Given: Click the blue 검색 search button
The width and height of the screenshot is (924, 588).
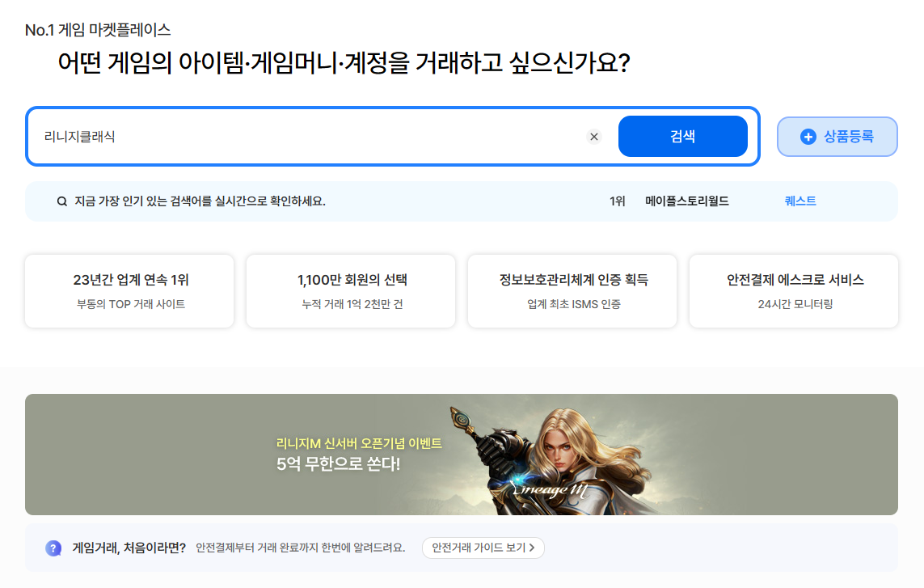Looking at the screenshot, I should (682, 136).
